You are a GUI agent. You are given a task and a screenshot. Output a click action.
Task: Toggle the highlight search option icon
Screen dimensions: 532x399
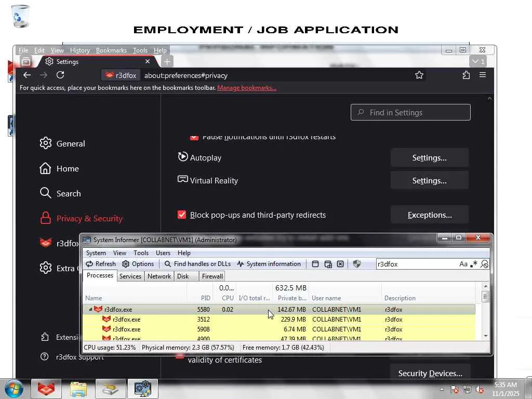485,264
